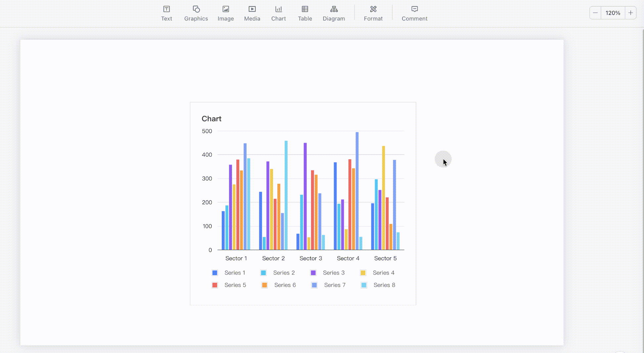Open the Format panel
The width and height of the screenshot is (644, 353).
373,13
